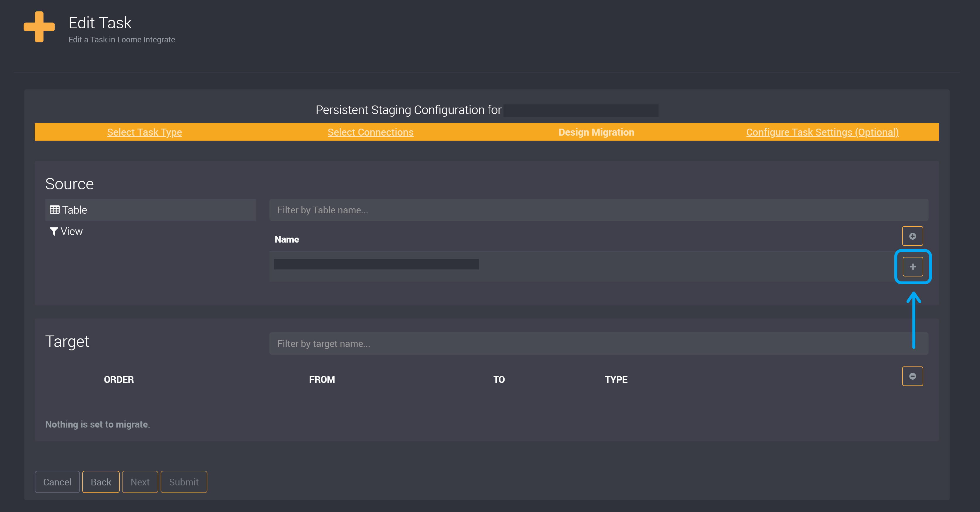Viewport: 980px width, 512px height.
Task: Click the minus remove-all icon in Target section
Action: click(x=913, y=376)
